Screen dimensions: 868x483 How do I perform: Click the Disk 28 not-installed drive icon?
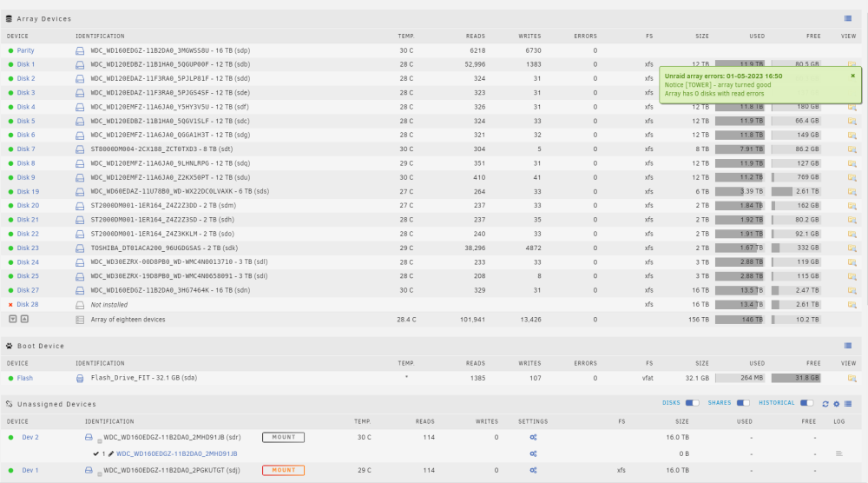coord(80,305)
